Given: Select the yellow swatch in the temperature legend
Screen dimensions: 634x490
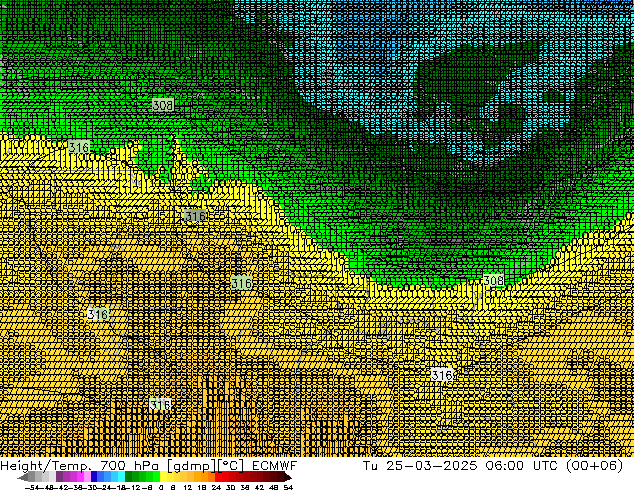Looking at the screenshot, I should tap(164, 477).
